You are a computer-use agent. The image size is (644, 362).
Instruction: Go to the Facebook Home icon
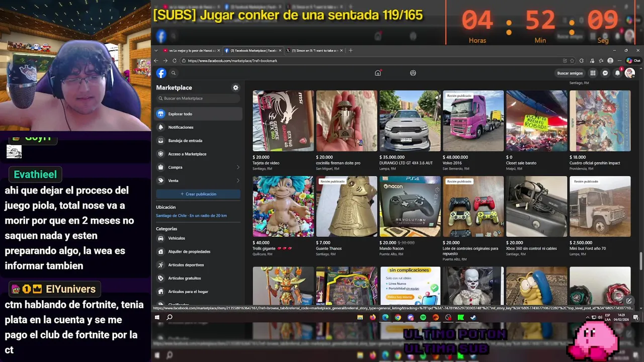click(x=378, y=73)
